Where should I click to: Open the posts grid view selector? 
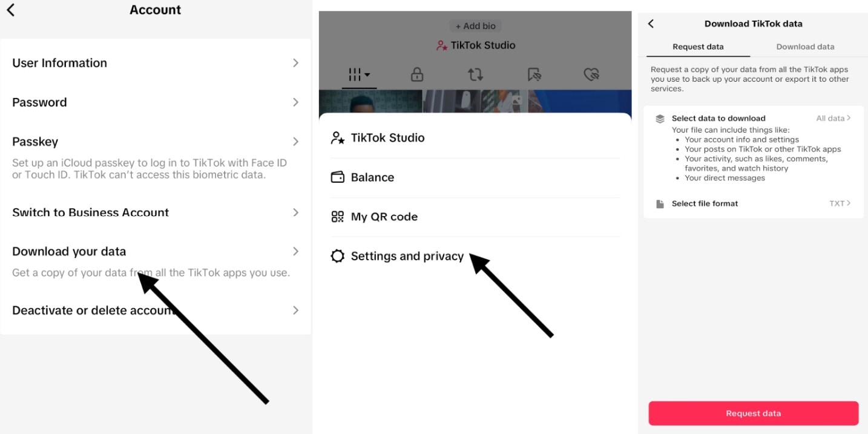coord(358,75)
